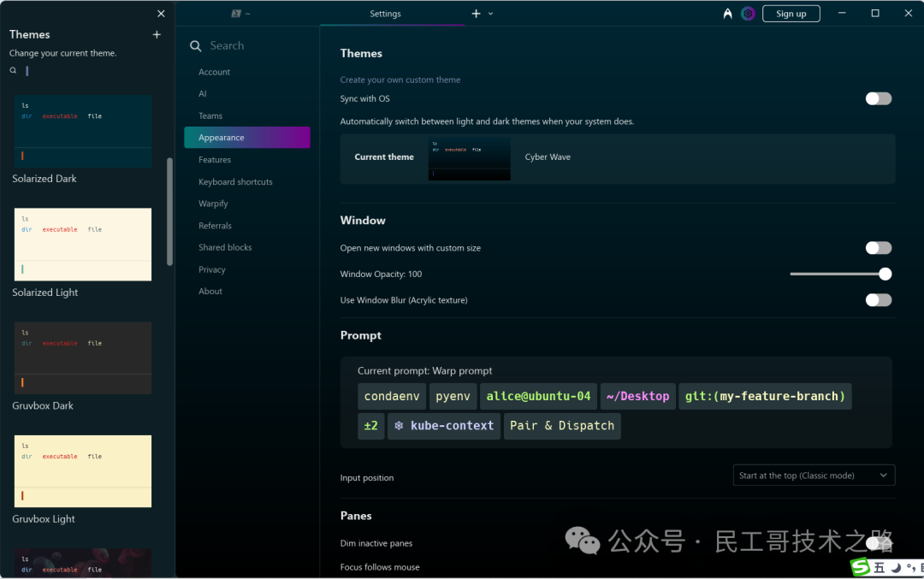
Task: Click the git:(my-feature-branch) prompt chip
Action: tap(765, 397)
